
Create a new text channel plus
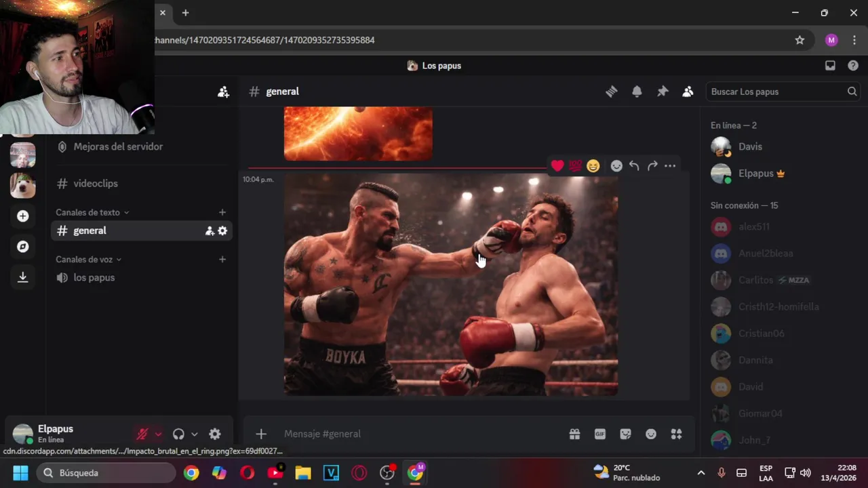222,212
